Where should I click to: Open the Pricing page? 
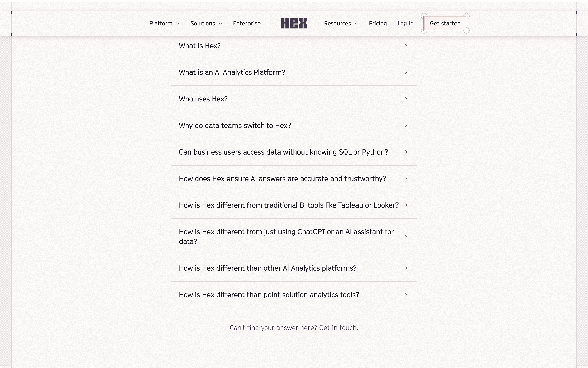(x=378, y=23)
